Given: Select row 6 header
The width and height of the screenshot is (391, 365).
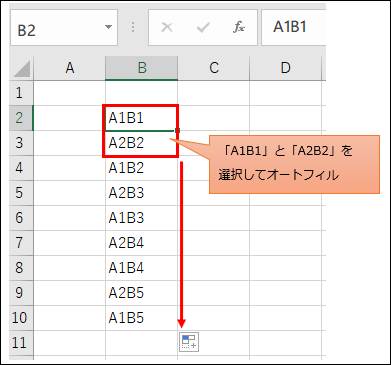Looking at the screenshot, I should (22, 218).
